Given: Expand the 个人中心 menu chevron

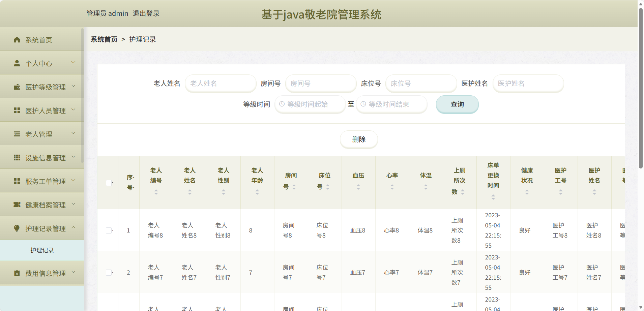Looking at the screenshot, I should pos(74,63).
